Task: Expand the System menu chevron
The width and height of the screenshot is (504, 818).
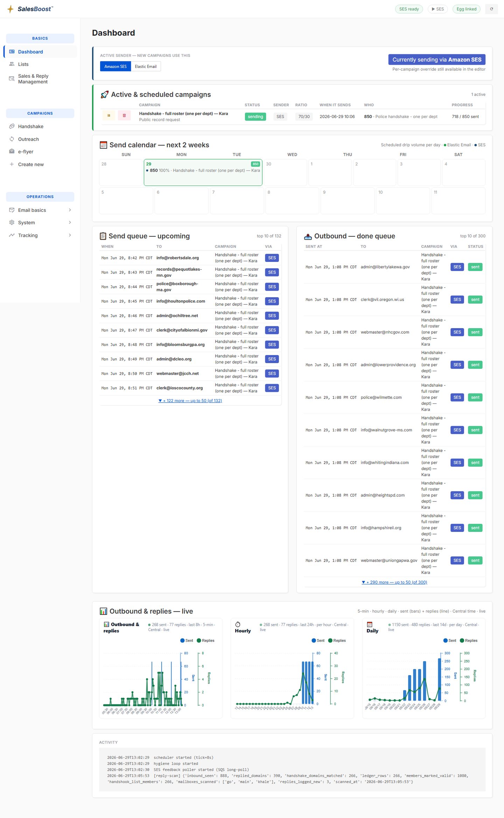Action: pyautogui.click(x=70, y=223)
